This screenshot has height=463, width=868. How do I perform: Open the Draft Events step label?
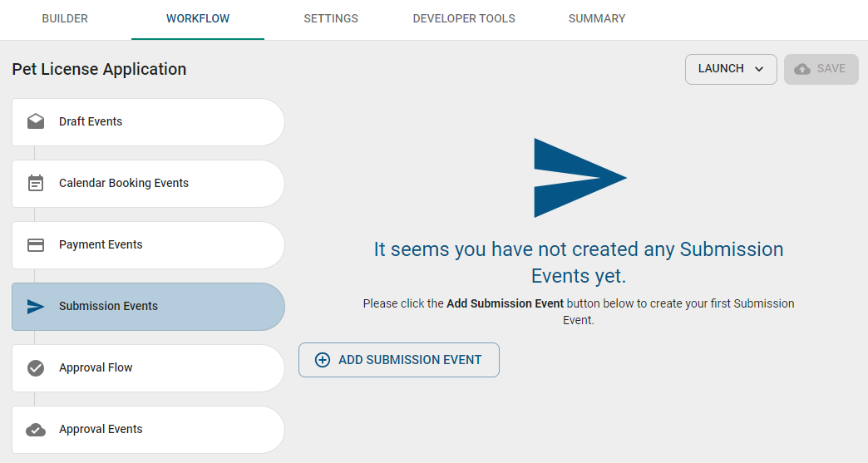pos(91,121)
